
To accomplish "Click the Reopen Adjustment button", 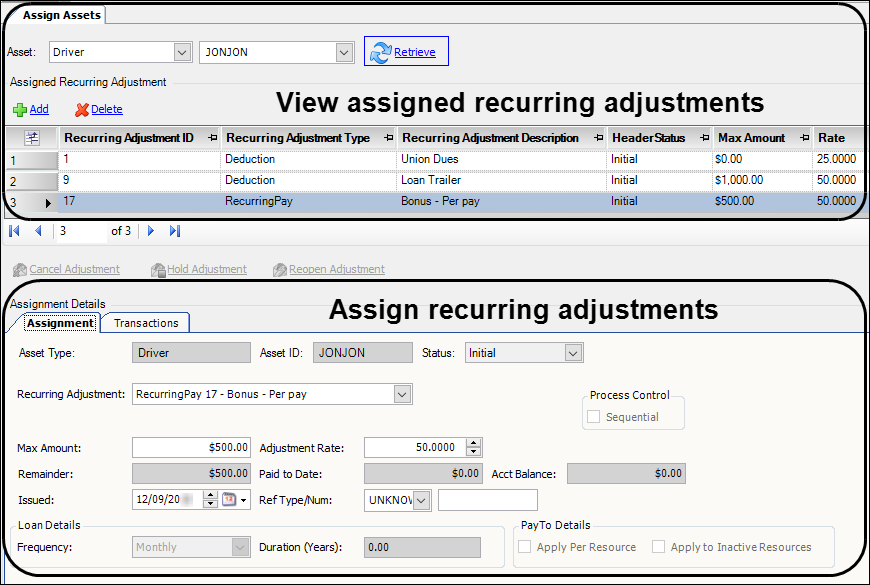I will 329,269.
